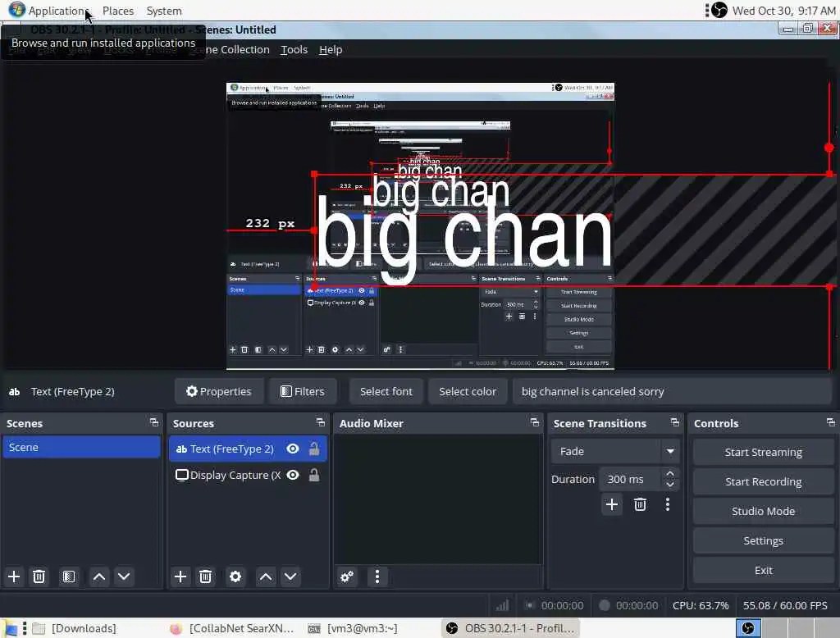Move scene up arrow in Scenes panel
840x638 pixels.
pyautogui.click(x=99, y=577)
